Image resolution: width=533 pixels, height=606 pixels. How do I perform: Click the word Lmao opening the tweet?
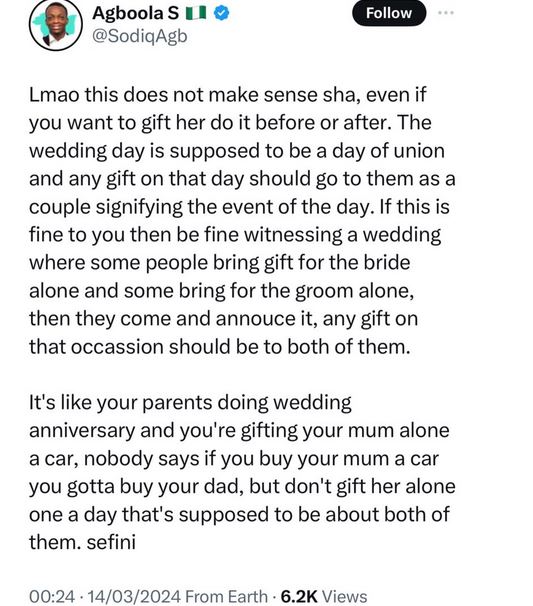(x=54, y=95)
